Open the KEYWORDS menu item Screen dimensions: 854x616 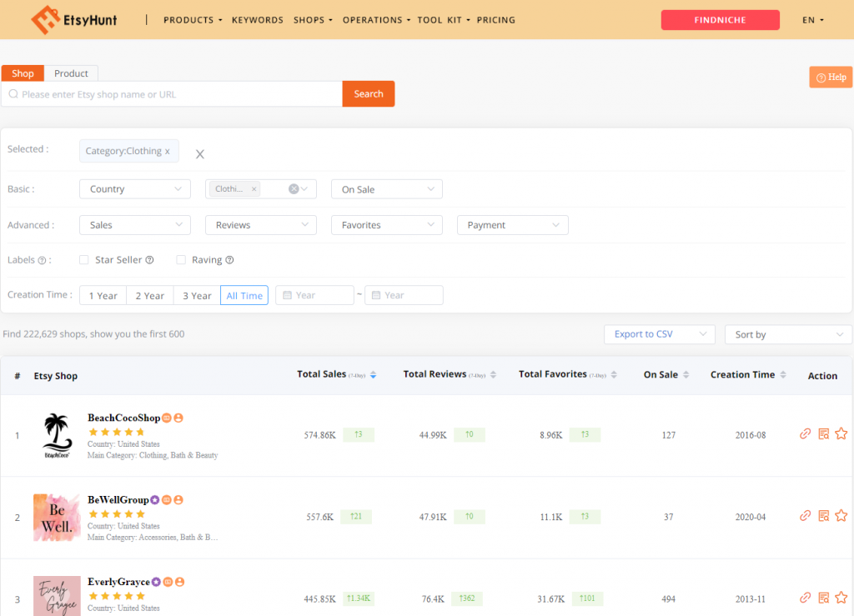(257, 20)
